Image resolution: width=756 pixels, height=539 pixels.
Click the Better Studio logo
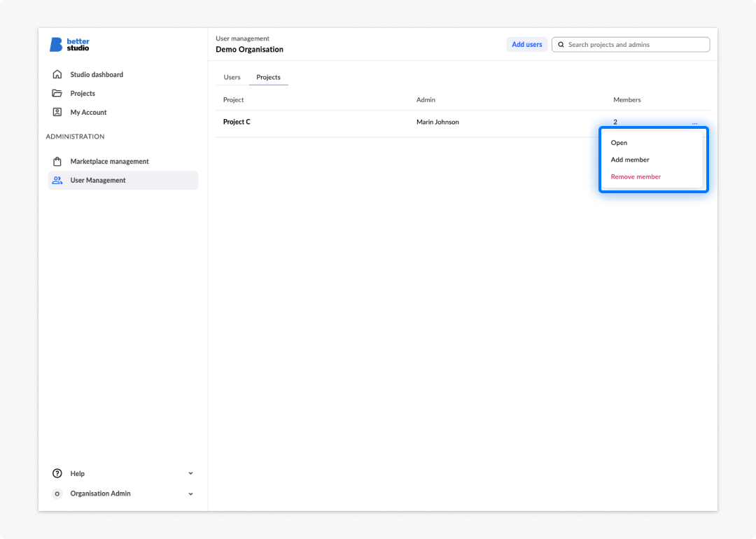tap(69, 44)
